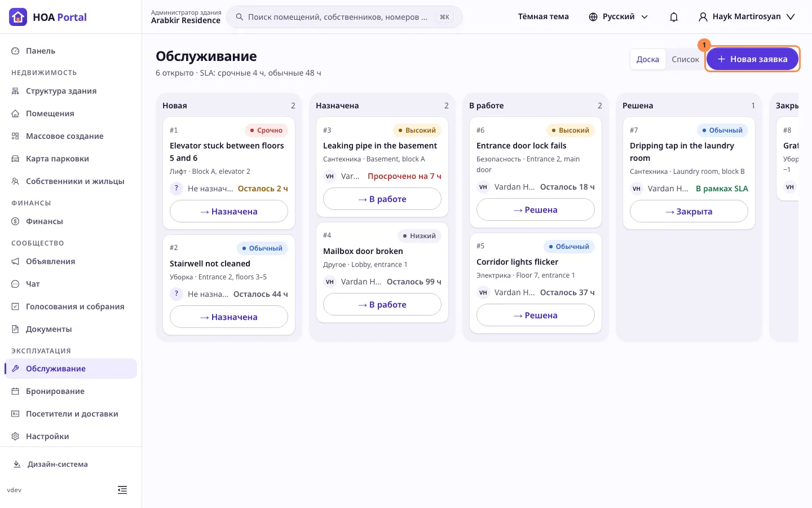Click the Срочно priority badge on #1
The height and width of the screenshot is (508, 812).
[x=266, y=130]
